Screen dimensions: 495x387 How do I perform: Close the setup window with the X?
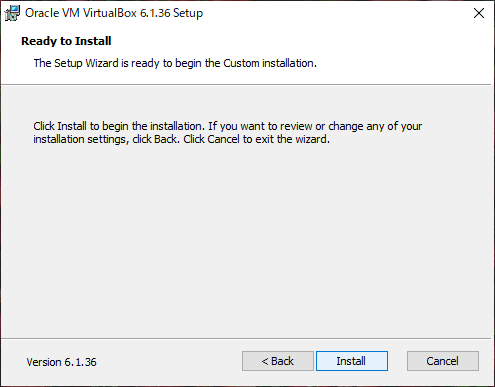point(479,13)
